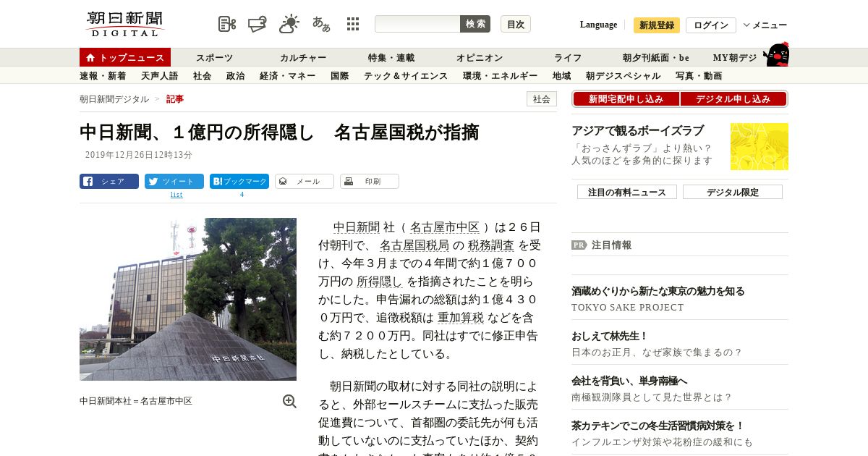Click the mascot character icon

coord(776,54)
